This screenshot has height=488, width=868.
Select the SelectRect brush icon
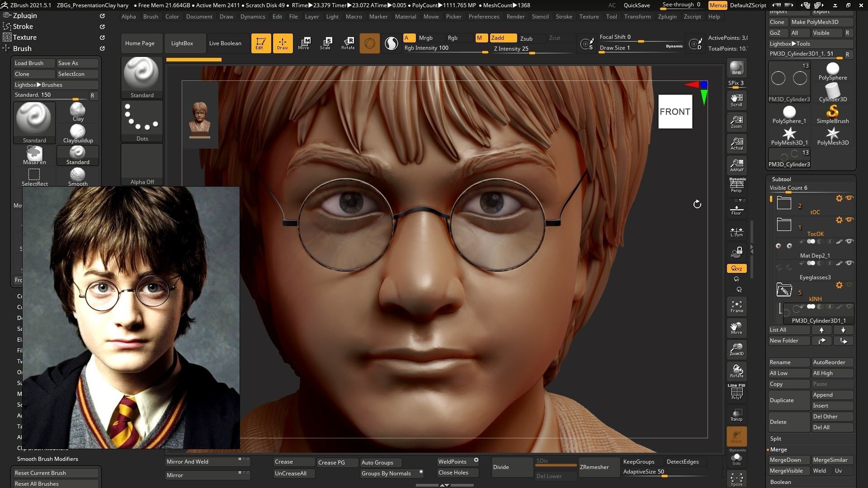point(34,177)
